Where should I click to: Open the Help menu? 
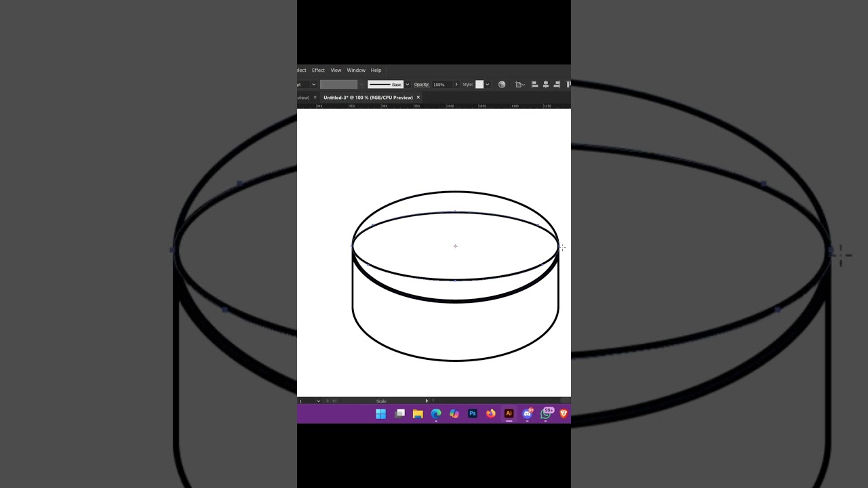[x=376, y=70]
